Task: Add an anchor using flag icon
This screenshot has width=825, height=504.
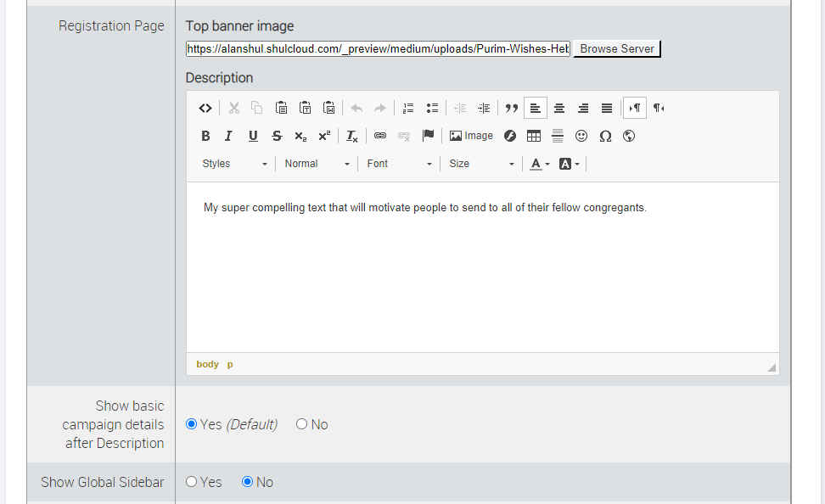Action: pyautogui.click(x=428, y=136)
